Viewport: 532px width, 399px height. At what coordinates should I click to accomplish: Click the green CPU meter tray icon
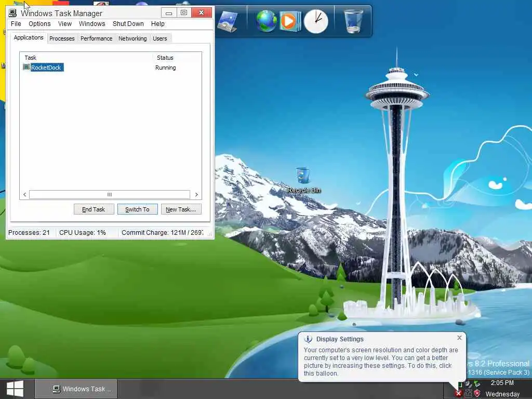point(460,384)
